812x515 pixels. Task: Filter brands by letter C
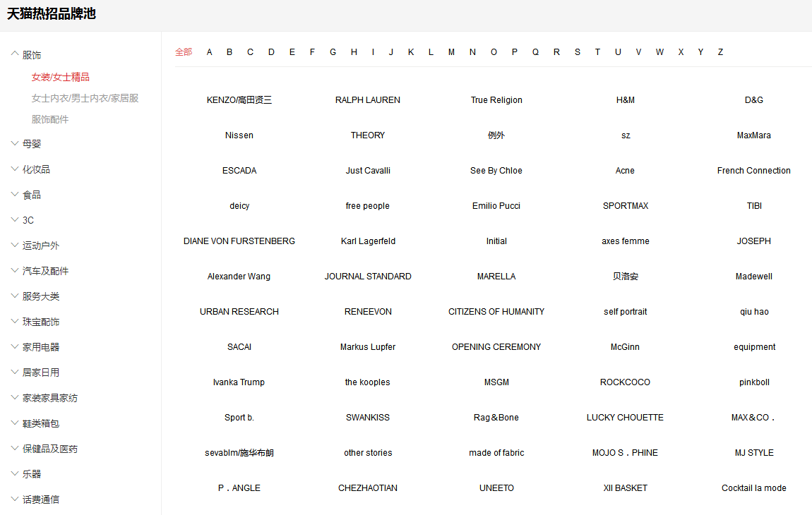[x=250, y=51]
